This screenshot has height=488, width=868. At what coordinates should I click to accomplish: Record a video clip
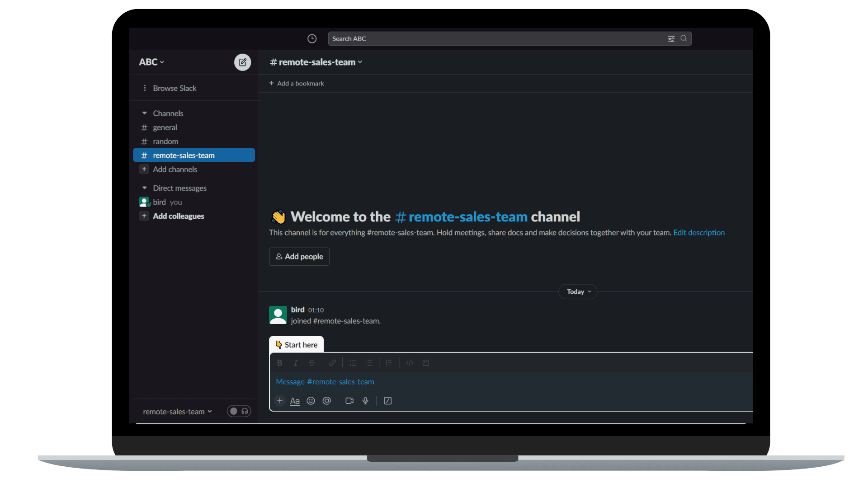(x=349, y=401)
